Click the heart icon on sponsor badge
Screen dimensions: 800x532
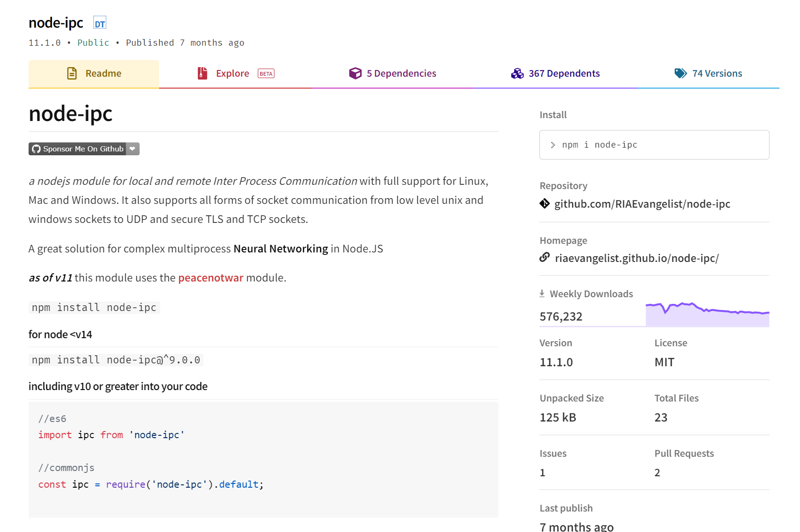[x=132, y=149]
